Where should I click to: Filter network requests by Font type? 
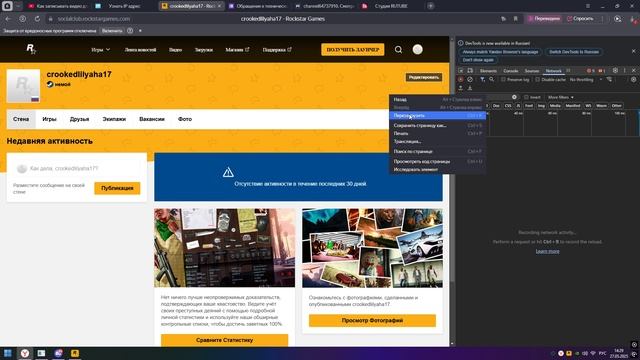[529, 106]
